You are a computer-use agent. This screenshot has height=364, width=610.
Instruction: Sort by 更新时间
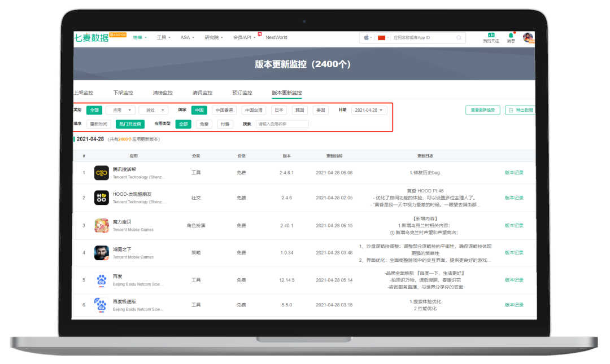pos(98,124)
